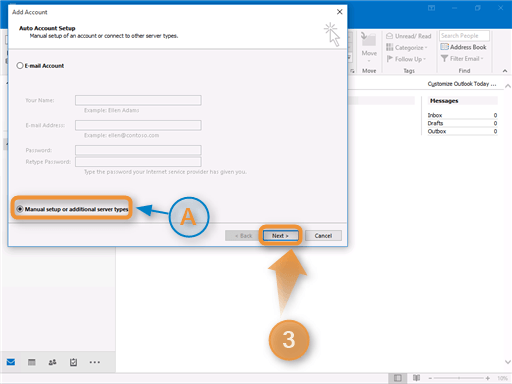This screenshot has height=384, width=512.
Task: Open more navigation options (three dots)
Action: pos(95,362)
